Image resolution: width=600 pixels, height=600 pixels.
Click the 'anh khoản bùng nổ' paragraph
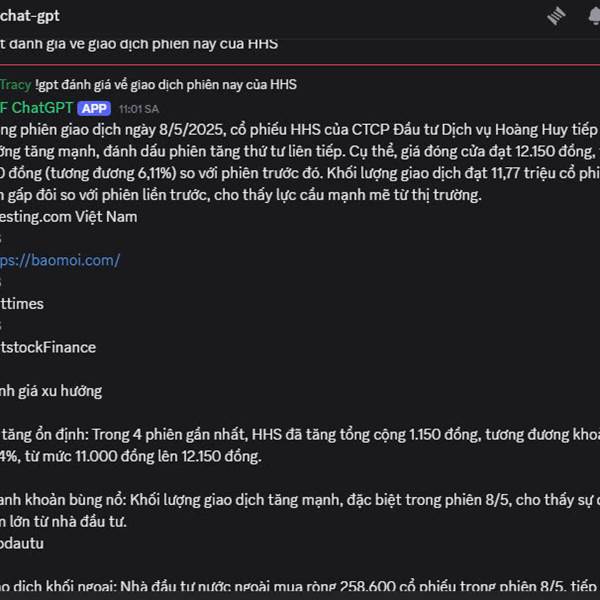click(x=300, y=510)
